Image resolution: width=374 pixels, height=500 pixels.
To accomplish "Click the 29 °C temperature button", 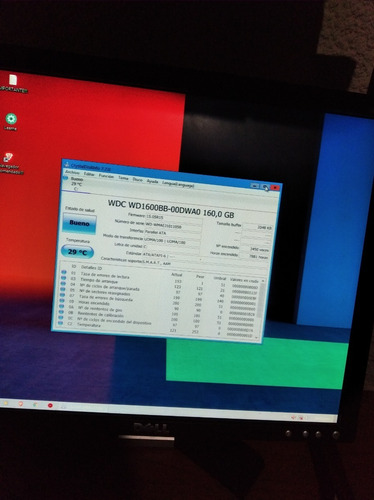I will [x=77, y=252].
